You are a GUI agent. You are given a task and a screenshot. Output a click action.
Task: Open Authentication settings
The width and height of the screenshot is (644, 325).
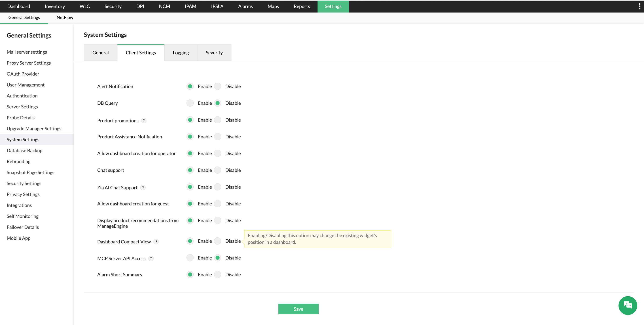[22, 96]
